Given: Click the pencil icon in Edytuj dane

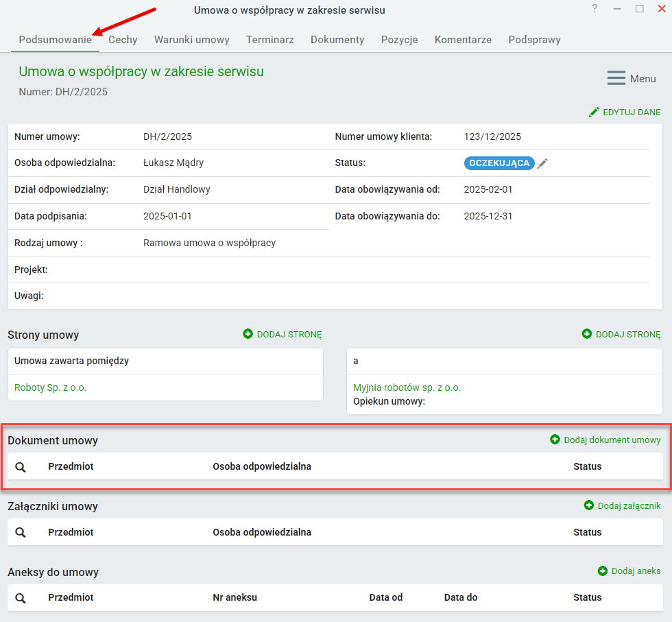Looking at the screenshot, I should pos(594,112).
